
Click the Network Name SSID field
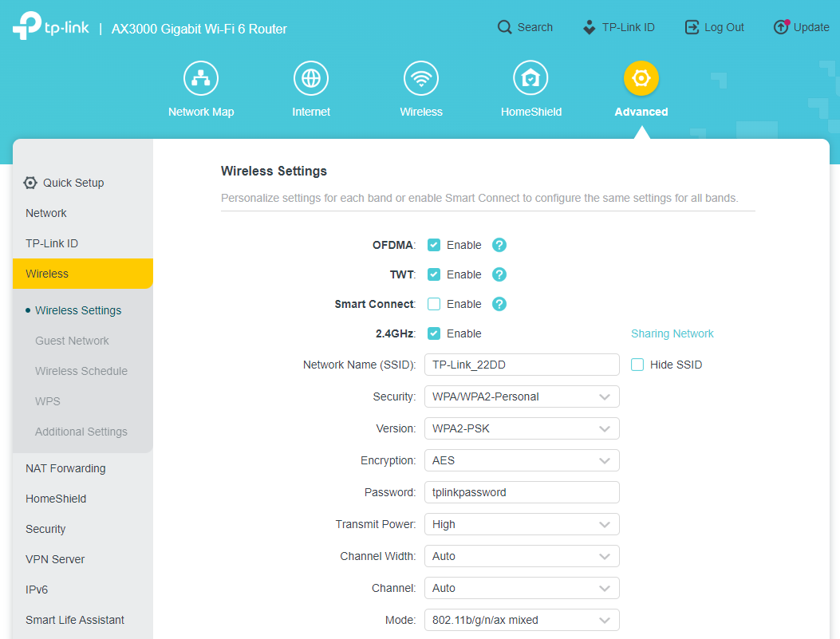click(522, 365)
